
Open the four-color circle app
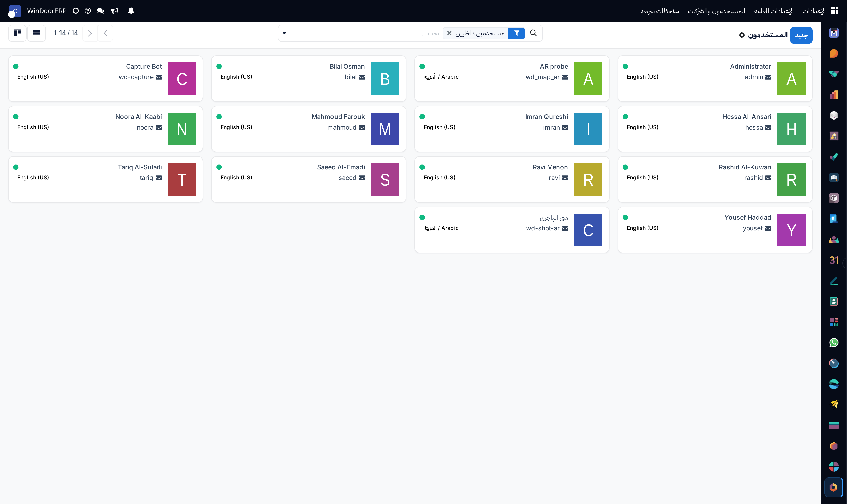tap(834, 467)
